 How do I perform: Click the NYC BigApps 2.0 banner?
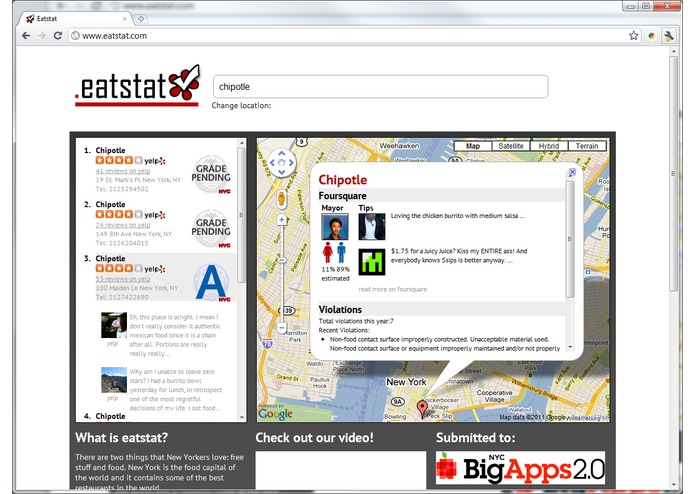pos(520,469)
